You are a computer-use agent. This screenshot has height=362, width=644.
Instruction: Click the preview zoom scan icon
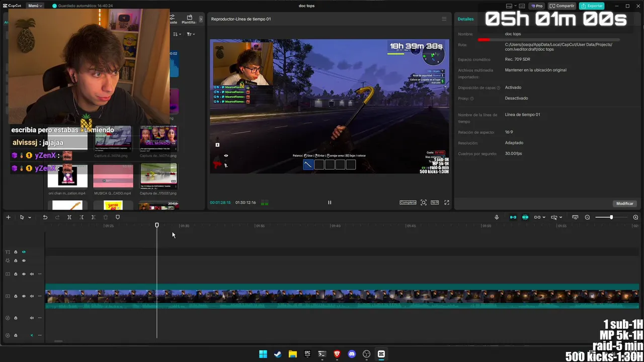click(x=424, y=203)
